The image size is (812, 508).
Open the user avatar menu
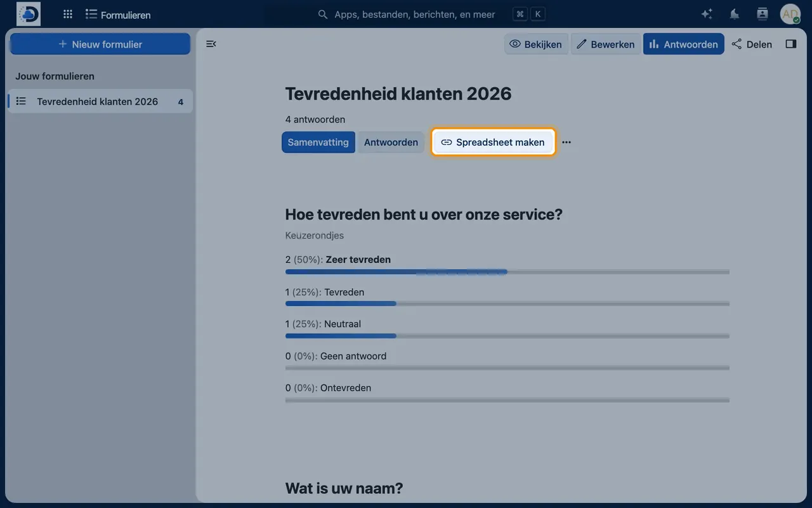tap(790, 14)
